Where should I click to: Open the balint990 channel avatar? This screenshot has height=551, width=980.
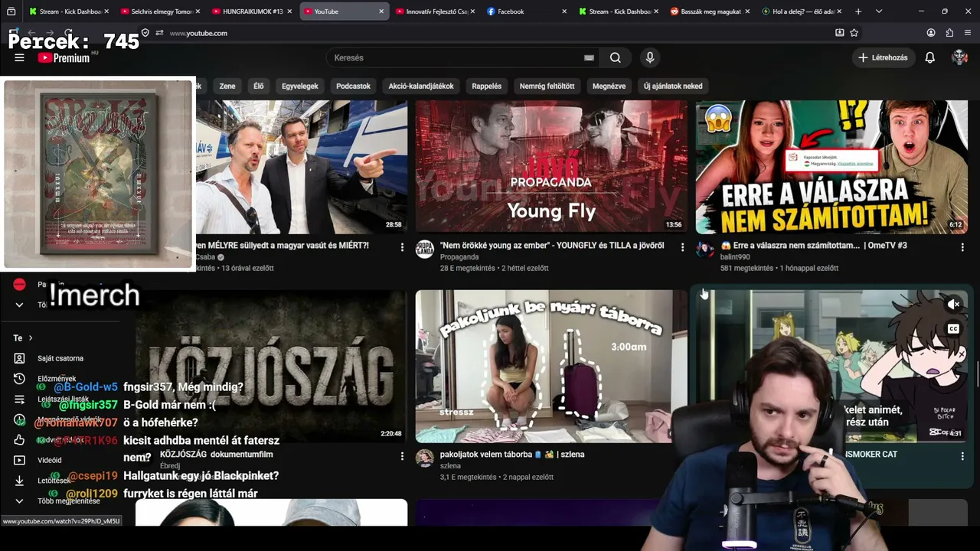(x=704, y=249)
